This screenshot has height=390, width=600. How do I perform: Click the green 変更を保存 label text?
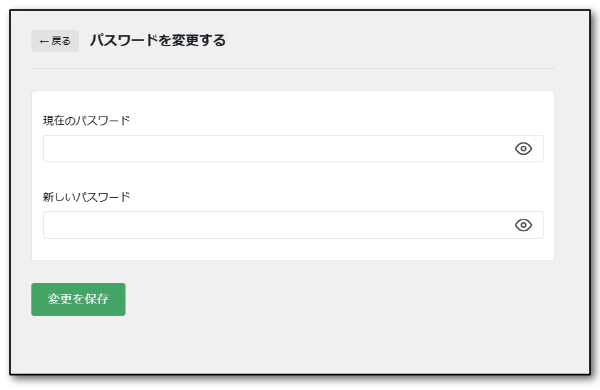pyautogui.click(x=78, y=299)
